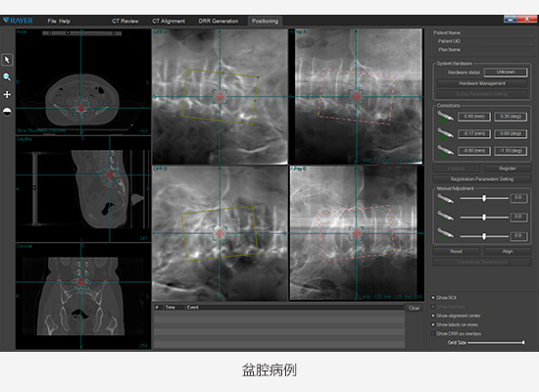The width and height of the screenshot is (539, 392).
Task: Open the Help menu
Action: [x=65, y=21]
